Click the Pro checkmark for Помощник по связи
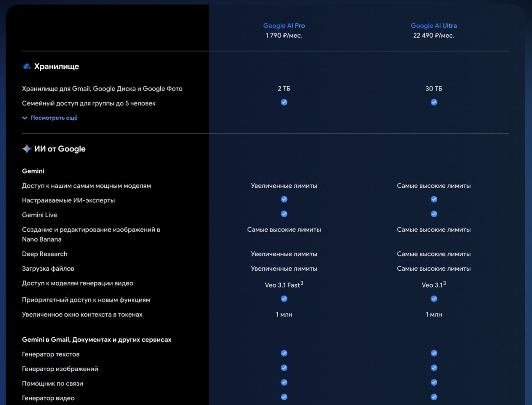This screenshot has height=405, width=532. (284, 382)
